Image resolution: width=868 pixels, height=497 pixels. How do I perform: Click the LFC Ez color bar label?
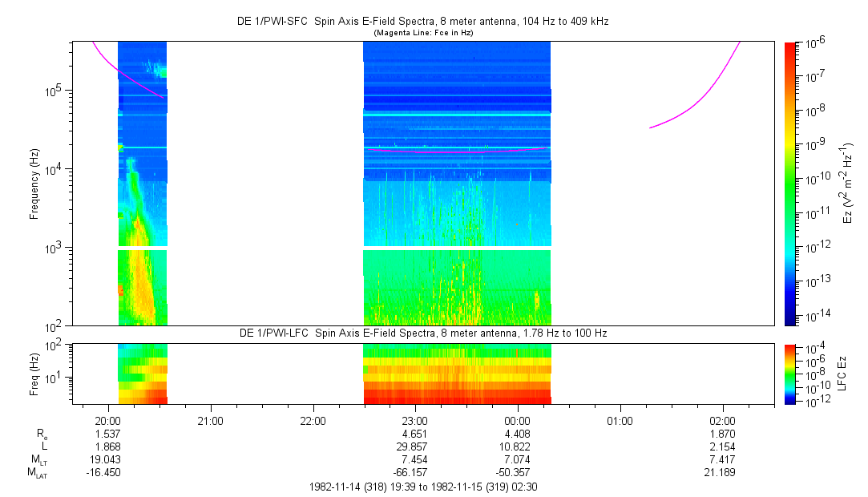point(848,373)
